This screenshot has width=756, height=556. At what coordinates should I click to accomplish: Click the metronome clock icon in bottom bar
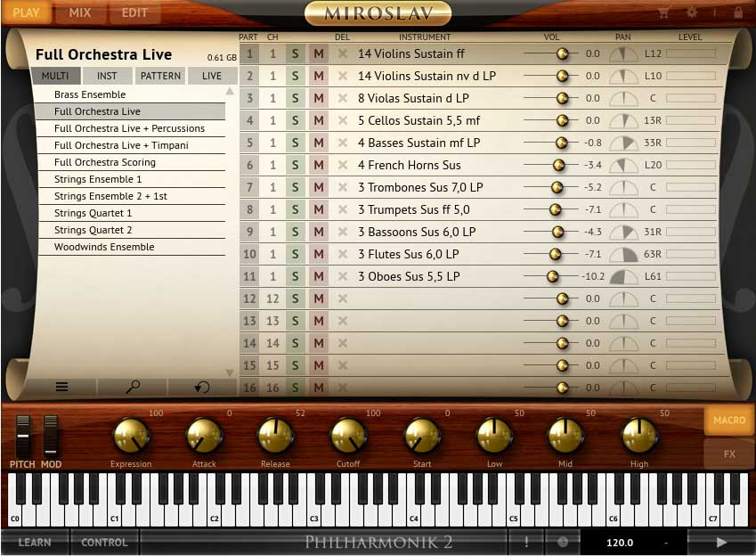point(563,542)
